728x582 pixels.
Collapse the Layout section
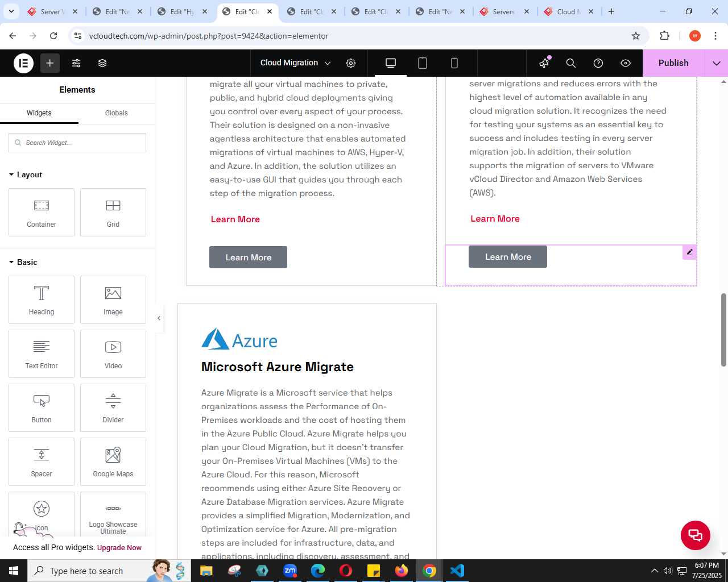(26, 174)
